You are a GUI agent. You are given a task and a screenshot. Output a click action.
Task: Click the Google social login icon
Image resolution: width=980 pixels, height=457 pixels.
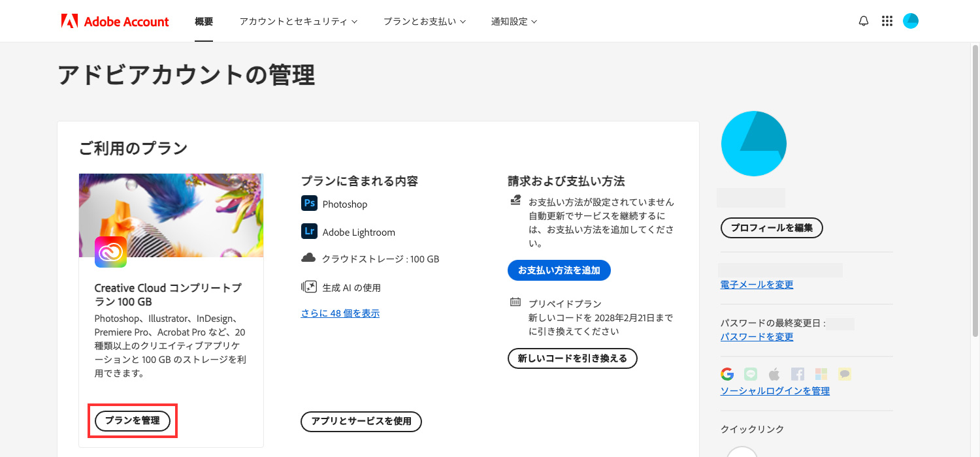pyautogui.click(x=727, y=374)
